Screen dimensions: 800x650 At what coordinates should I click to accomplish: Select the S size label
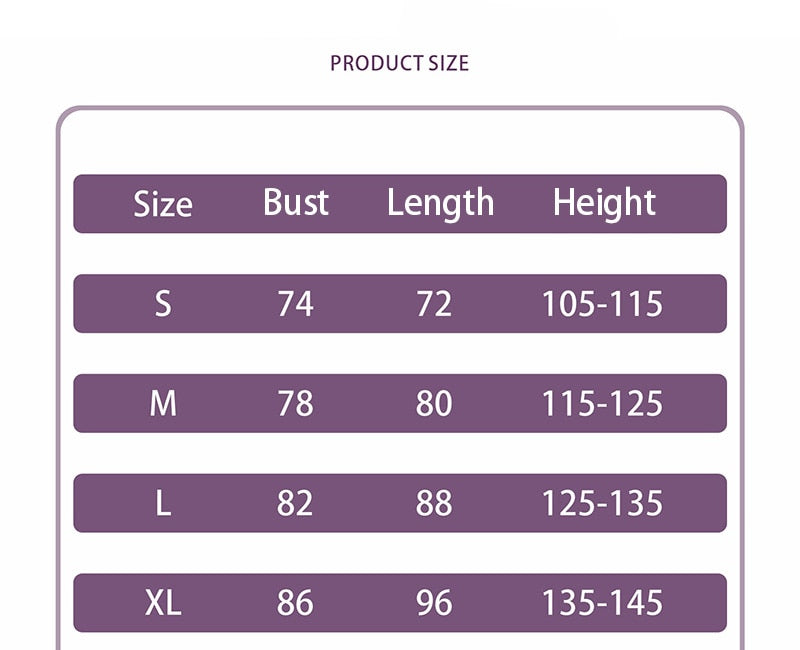coord(163,303)
